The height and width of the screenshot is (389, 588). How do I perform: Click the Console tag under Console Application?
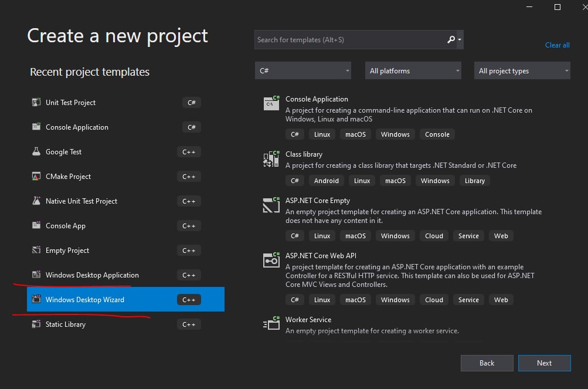pos(437,134)
